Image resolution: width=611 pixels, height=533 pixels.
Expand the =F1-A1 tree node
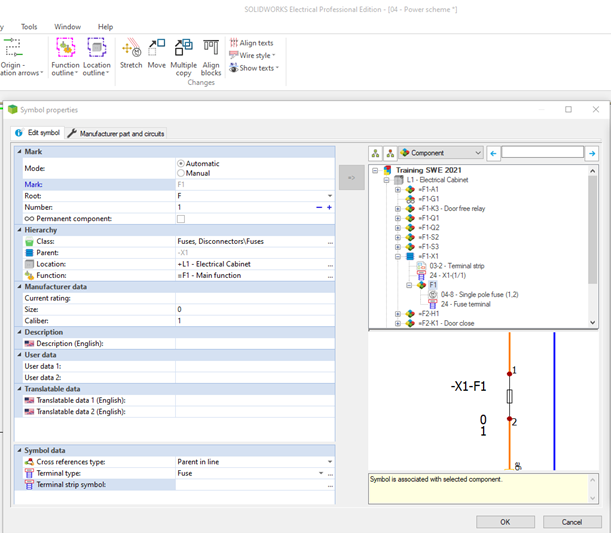click(397, 190)
